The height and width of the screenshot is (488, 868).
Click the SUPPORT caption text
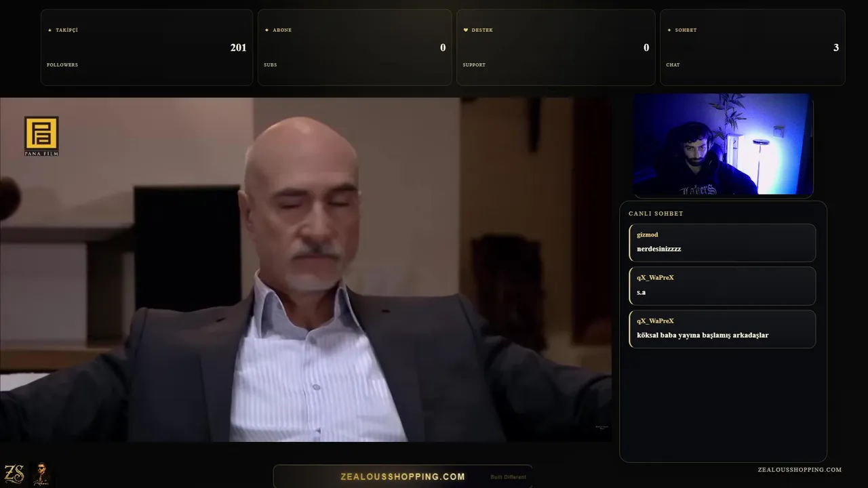pos(474,65)
